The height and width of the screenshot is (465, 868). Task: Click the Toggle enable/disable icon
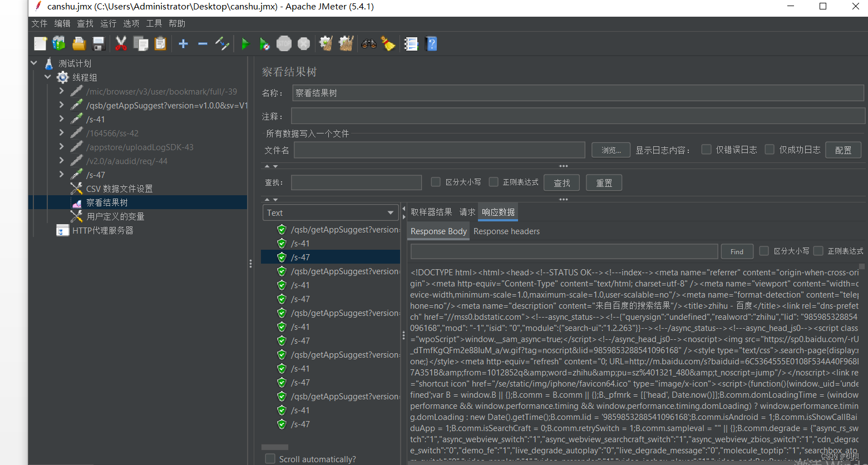(x=222, y=43)
